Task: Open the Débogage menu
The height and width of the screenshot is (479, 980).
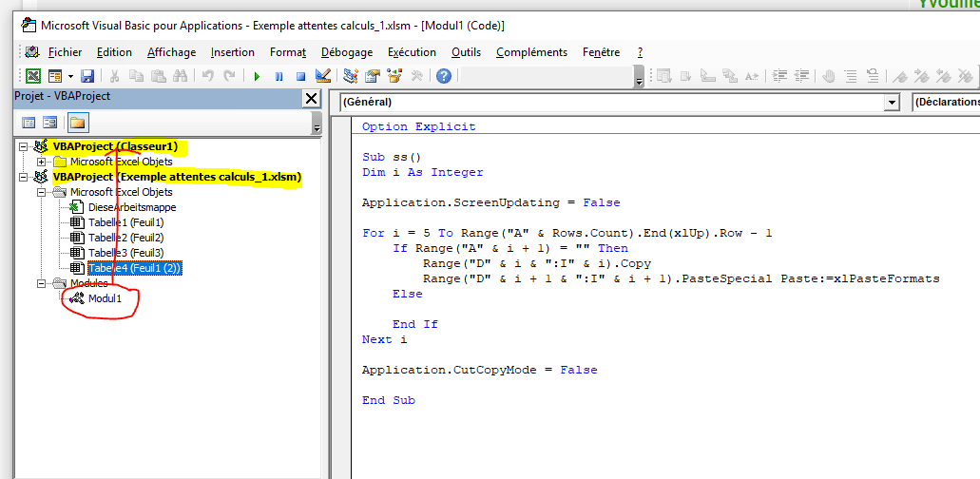Action: 347,52
